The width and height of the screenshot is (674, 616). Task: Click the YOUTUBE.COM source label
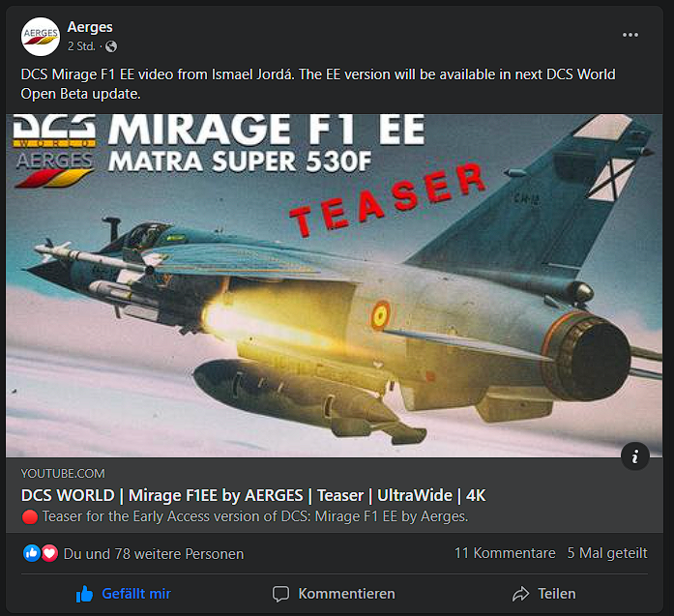click(63, 474)
